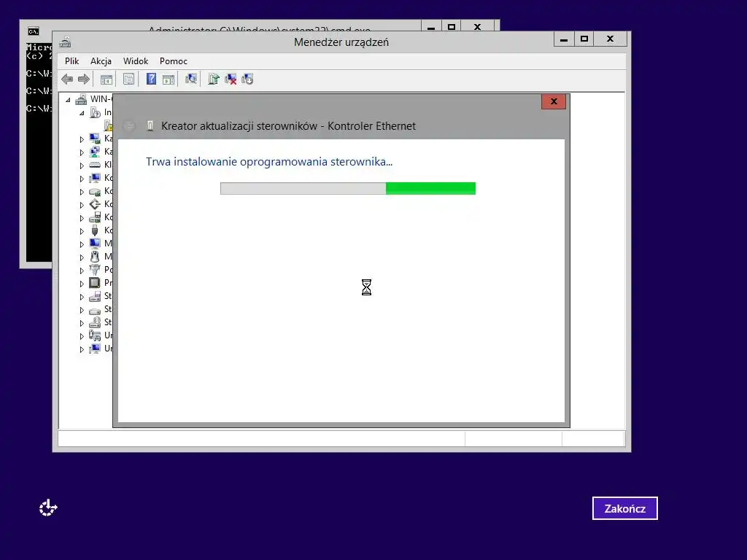Select the WIN- computer root node icon
The height and width of the screenshot is (560, 747).
tap(81, 99)
